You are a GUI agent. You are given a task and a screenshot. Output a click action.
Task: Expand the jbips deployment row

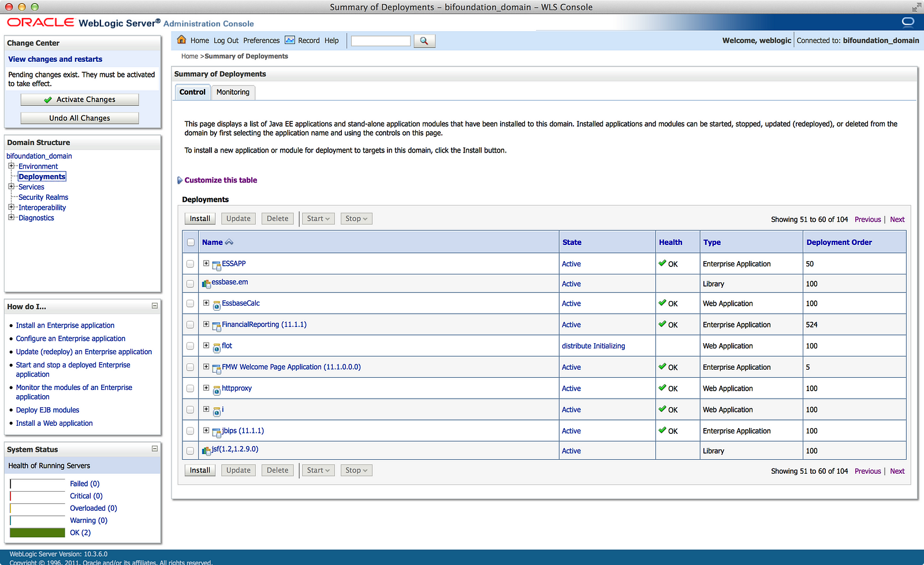206,430
